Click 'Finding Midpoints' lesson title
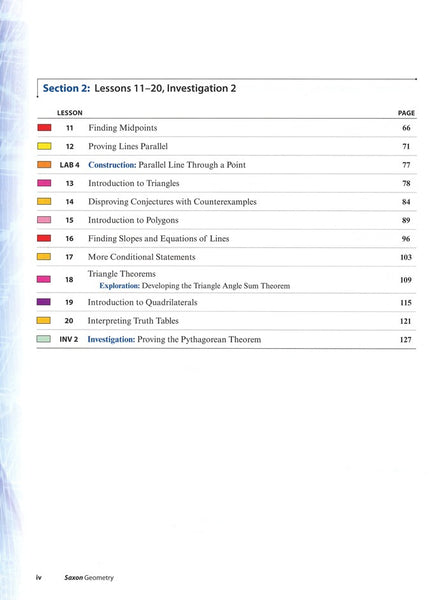This screenshot has width=446, height=600. 123,128
